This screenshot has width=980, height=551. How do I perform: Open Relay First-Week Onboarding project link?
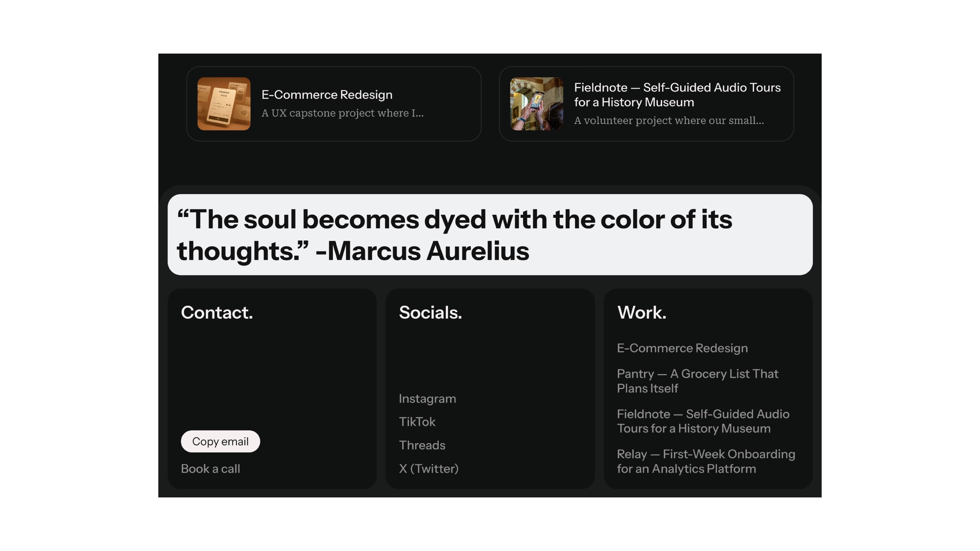706,461
